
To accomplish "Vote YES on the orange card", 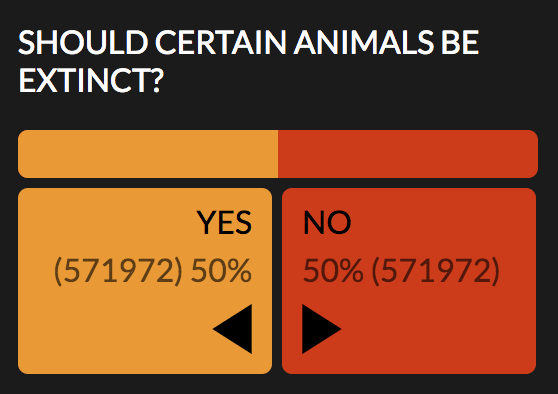I will (x=145, y=281).
